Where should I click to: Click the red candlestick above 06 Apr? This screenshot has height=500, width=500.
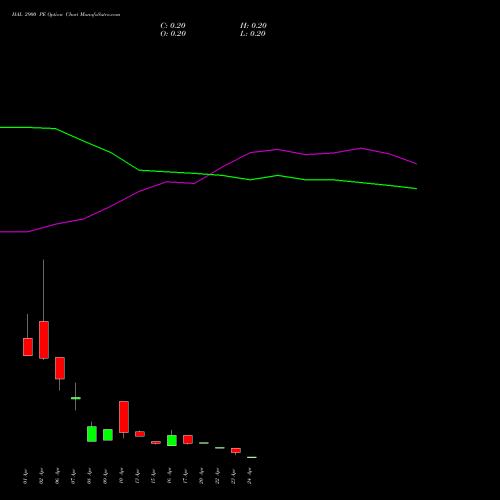coord(60,368)
